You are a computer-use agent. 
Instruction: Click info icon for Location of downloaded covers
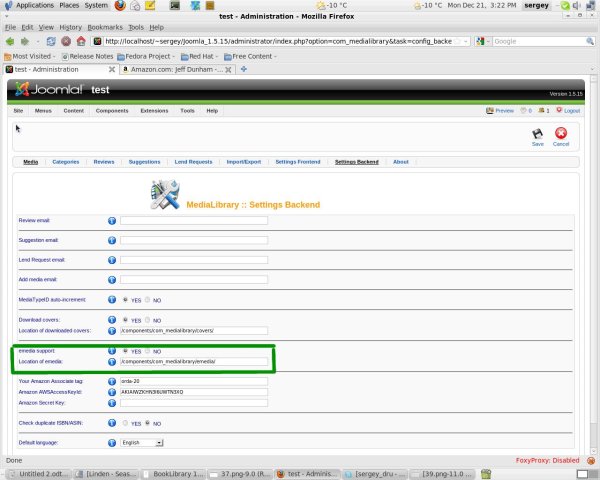[x=112, y=331]
